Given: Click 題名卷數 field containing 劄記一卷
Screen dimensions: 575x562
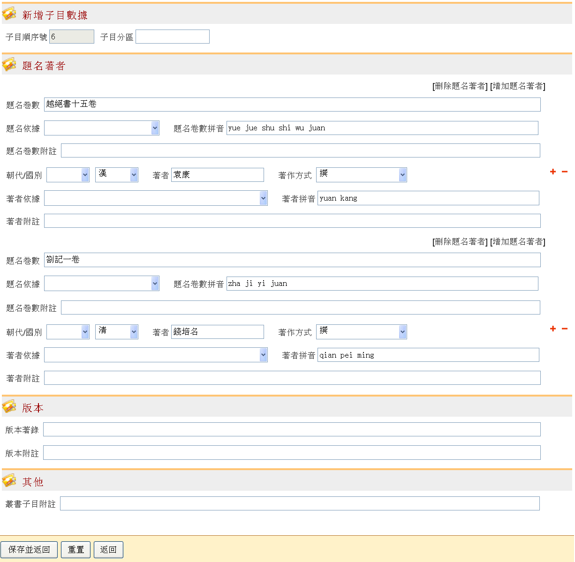Looking at the screenshot, I should click(x=292, y=260).
